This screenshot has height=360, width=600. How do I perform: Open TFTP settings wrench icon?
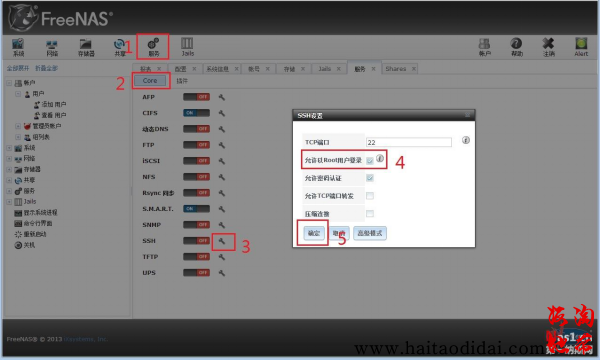click(x=222, y=257)
